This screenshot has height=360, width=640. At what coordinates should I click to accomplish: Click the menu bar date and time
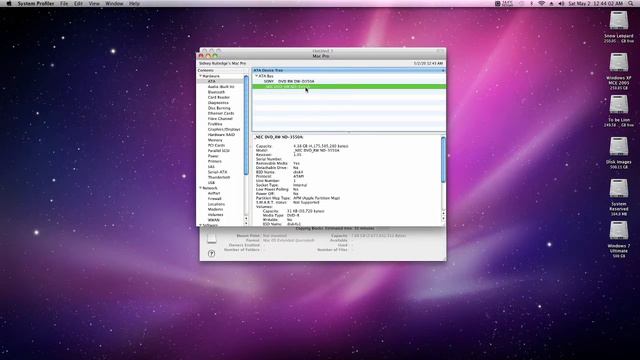click(x=596, y=3)
